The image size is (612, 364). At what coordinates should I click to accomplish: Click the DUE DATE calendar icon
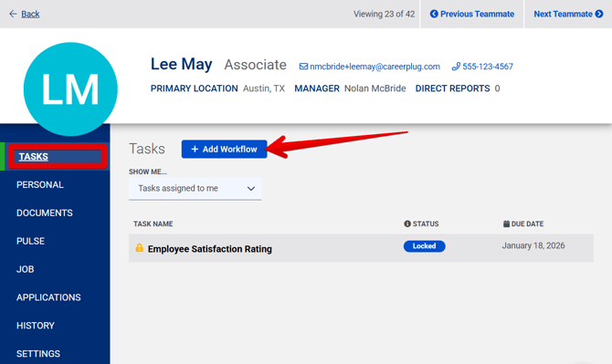[506, 224]
